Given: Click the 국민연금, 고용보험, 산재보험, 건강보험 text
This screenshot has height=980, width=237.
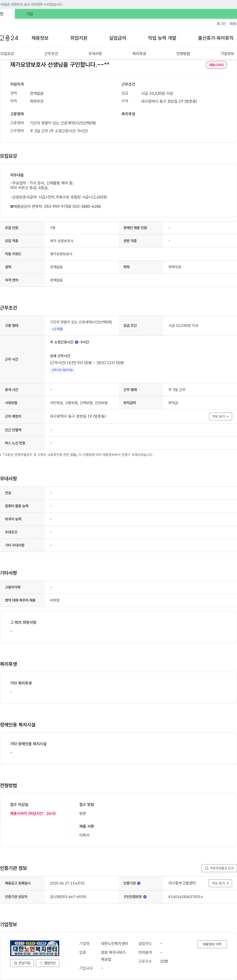Looking at the screenshot, I should coord(79,403).
